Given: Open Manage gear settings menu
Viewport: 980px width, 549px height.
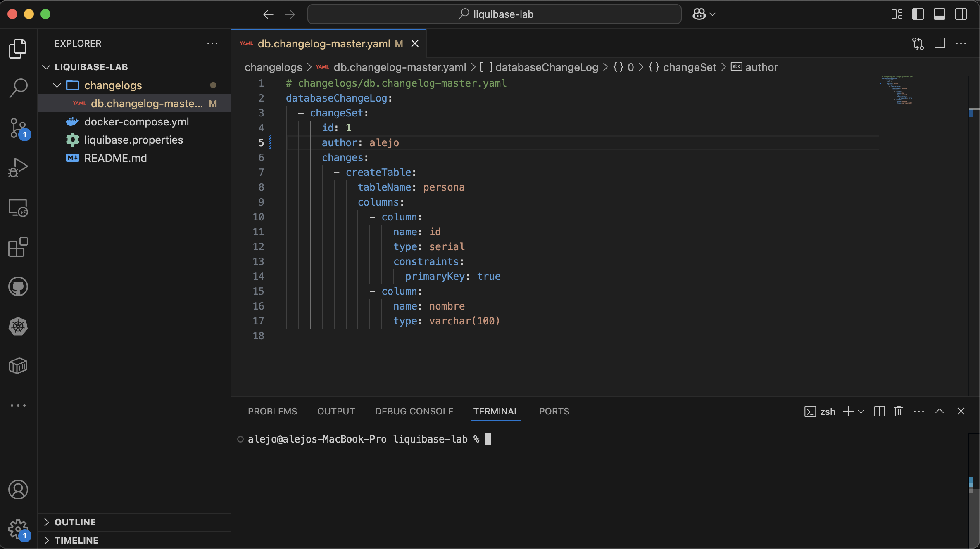Looking at the screenshot, I should tap(18, 529).
